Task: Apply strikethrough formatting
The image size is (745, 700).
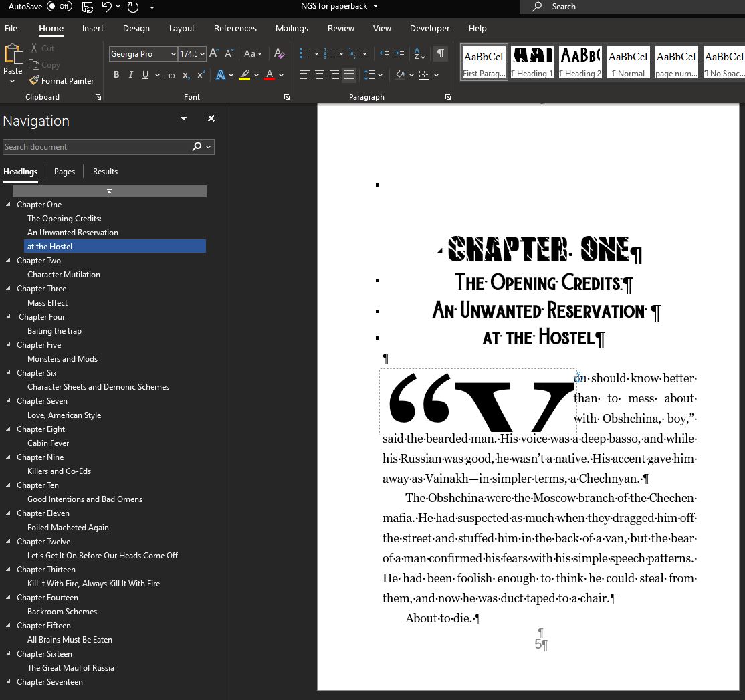Action: pyautogui.click(x=171, y=75)
